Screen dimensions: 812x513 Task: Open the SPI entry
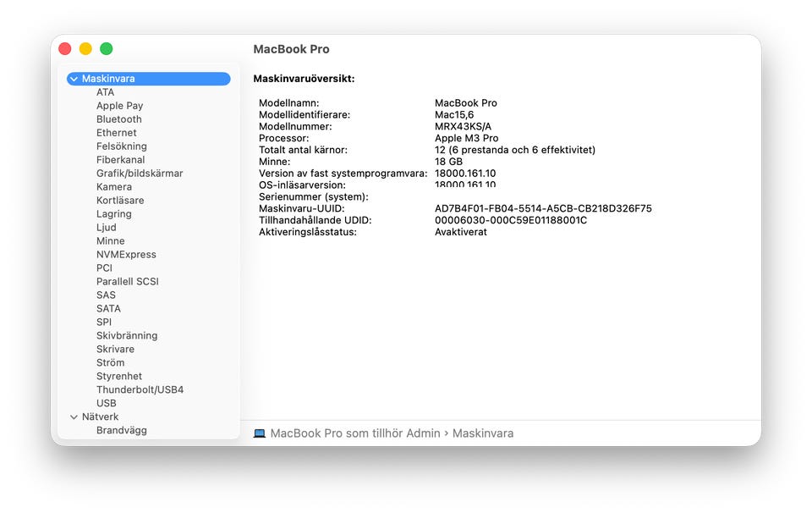tap(103, 322)
